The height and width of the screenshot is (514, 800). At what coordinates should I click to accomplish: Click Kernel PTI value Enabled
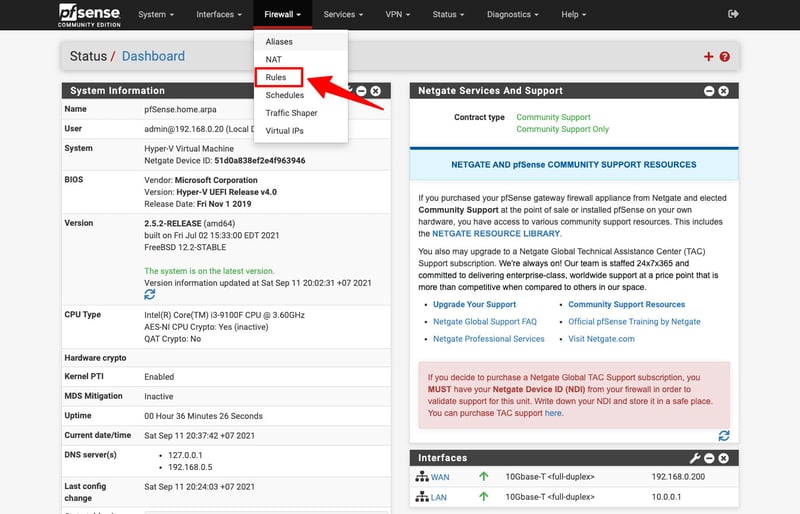click(159, 377)
